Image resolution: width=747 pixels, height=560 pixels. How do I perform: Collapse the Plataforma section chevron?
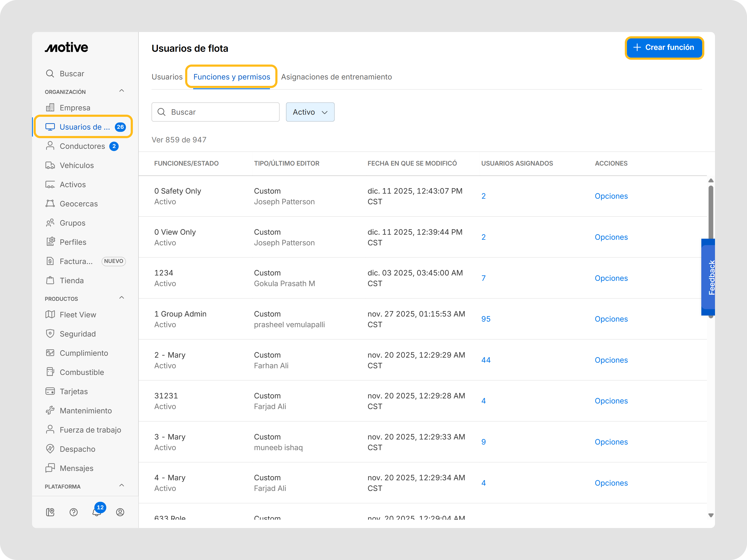tap(122, 485)
